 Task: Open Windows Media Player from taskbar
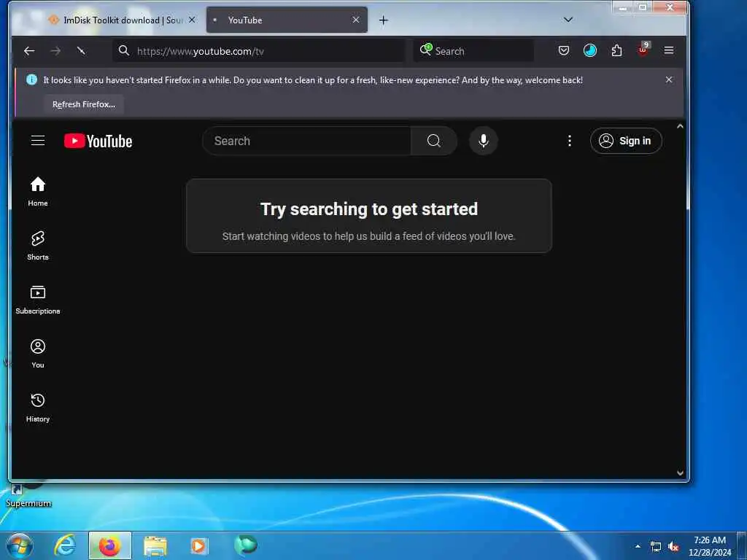point(198,545)
